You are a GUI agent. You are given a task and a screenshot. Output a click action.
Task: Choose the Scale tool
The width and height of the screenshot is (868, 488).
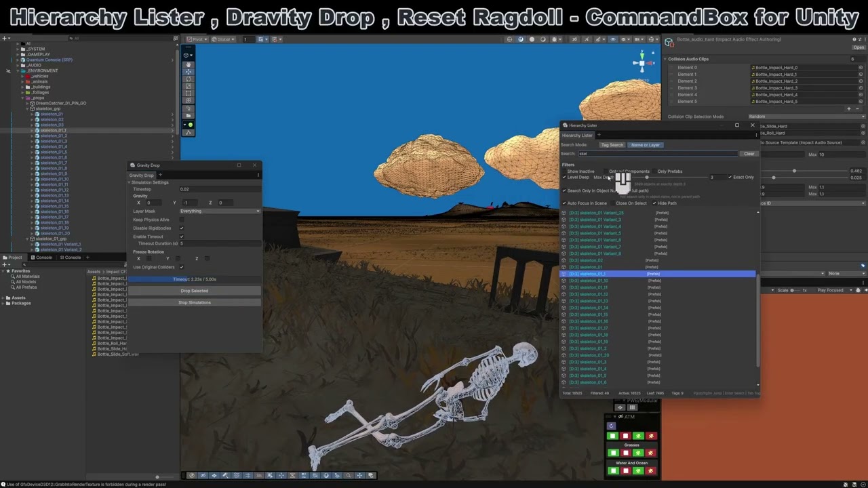point(189,86)
